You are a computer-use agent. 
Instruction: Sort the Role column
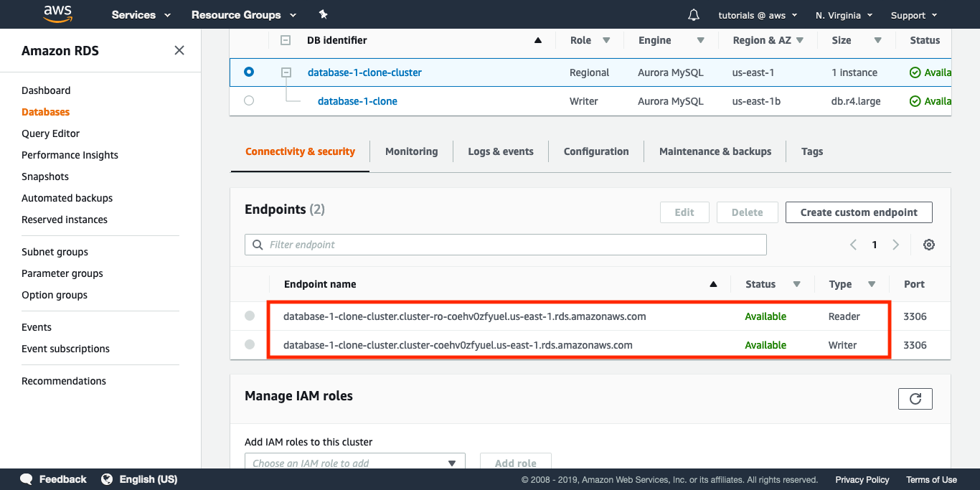coord(606,40)
